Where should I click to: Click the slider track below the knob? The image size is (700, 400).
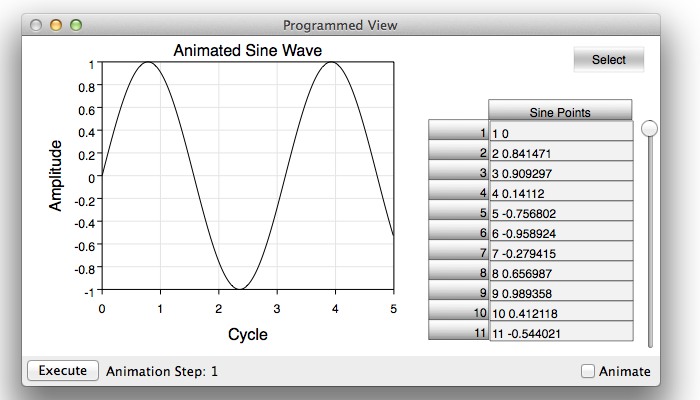click(x=650, y=243)
